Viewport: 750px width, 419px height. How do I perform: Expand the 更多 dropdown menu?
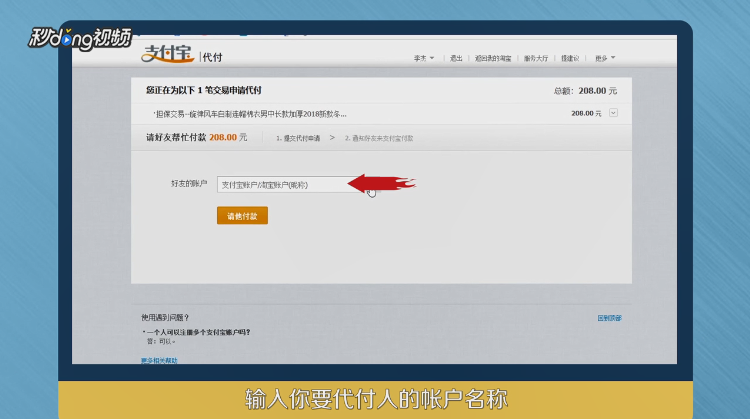(605, 58)
